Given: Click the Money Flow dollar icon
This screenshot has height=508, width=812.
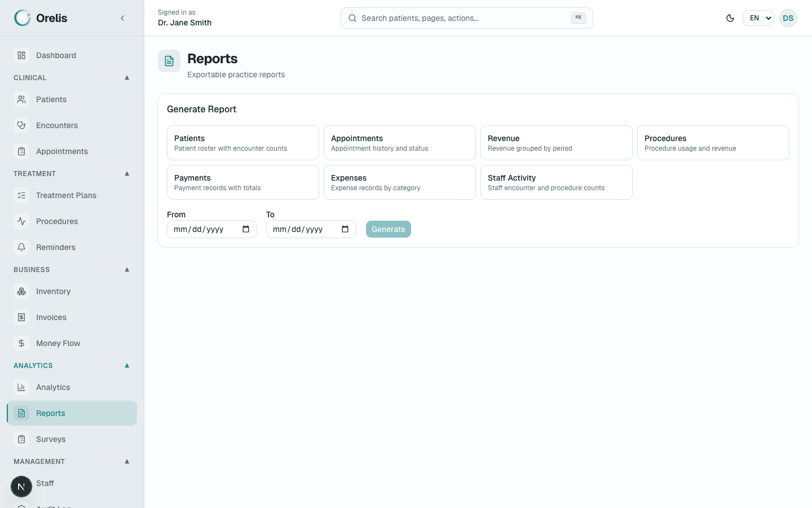Looking at the screenshot, I should (x=21, y=343).
